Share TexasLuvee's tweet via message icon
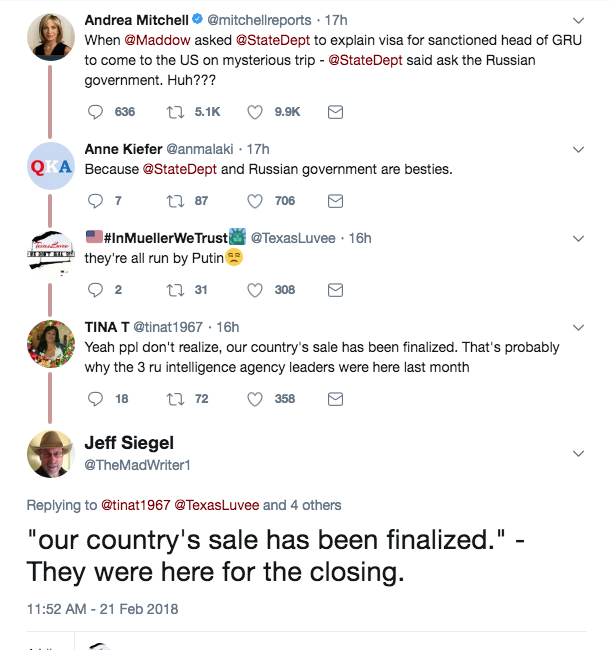The height and width of the screenshot is (650, 610). [336, 290]
